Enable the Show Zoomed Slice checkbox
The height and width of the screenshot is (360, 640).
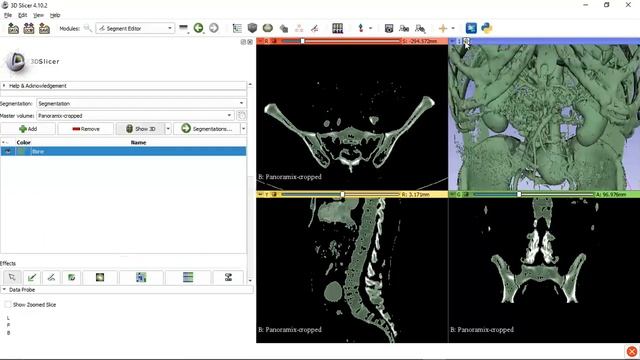7,304
